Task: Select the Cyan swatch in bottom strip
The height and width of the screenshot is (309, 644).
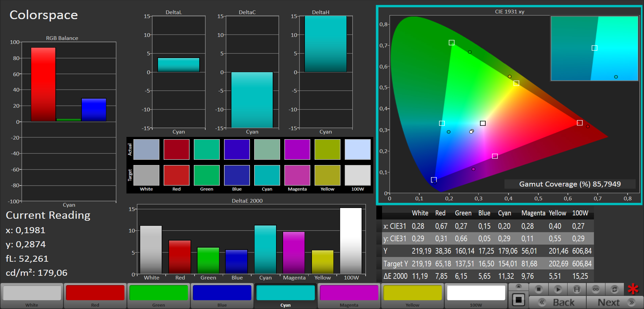Action: [285, 293]
